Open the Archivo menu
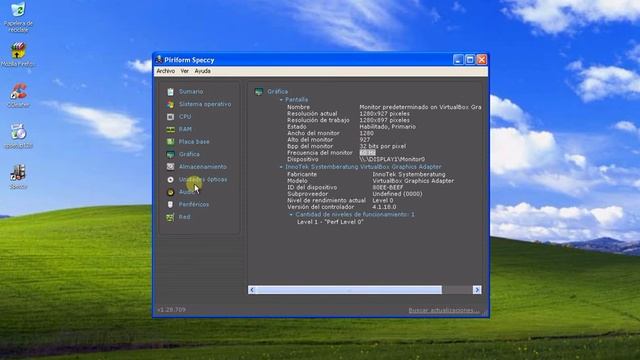The height and width of the screenshot is (360, 640). pyautogui.click(x=166, y=71)
